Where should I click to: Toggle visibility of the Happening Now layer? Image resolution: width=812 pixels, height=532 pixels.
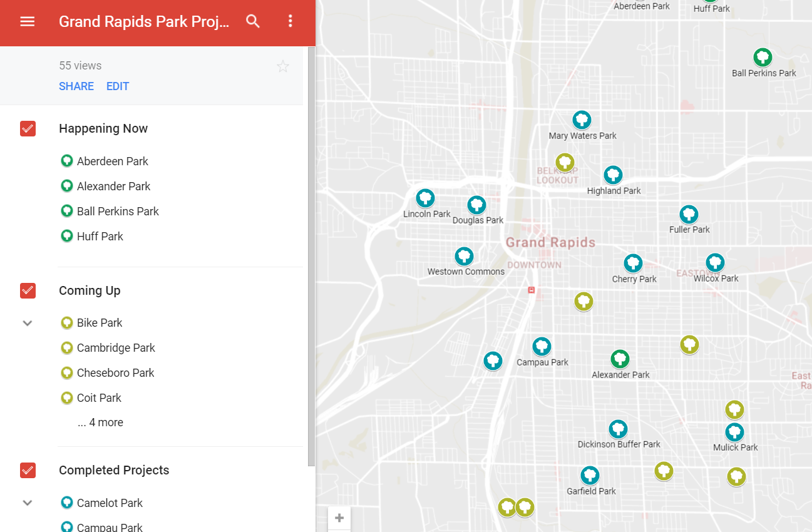[28, 128]
